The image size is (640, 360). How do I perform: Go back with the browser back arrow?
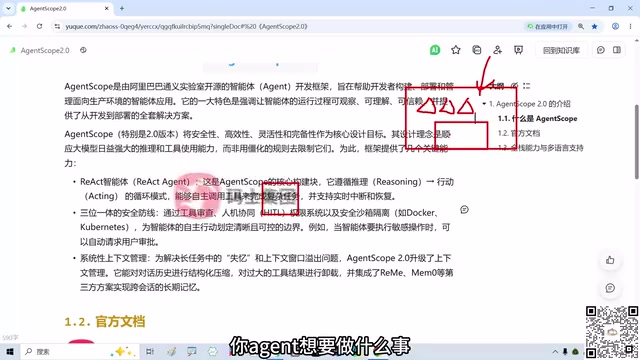[9, 26]
